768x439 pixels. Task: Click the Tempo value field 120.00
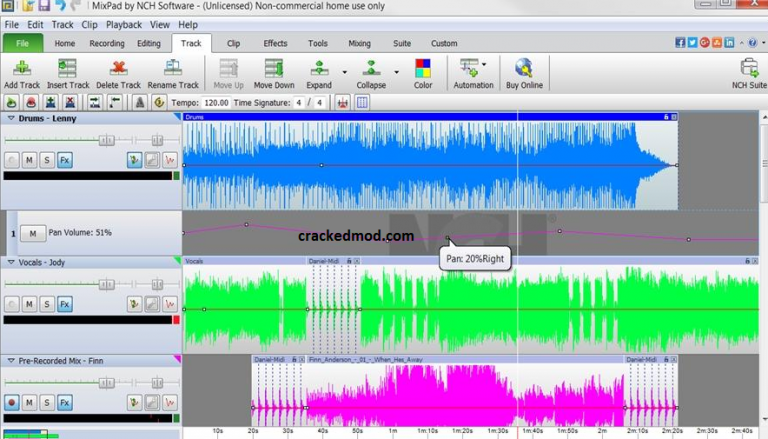216,102
